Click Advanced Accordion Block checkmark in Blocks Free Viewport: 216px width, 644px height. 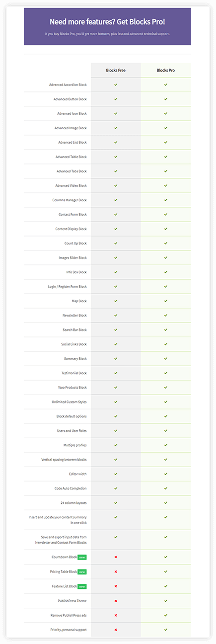(116, 84)
